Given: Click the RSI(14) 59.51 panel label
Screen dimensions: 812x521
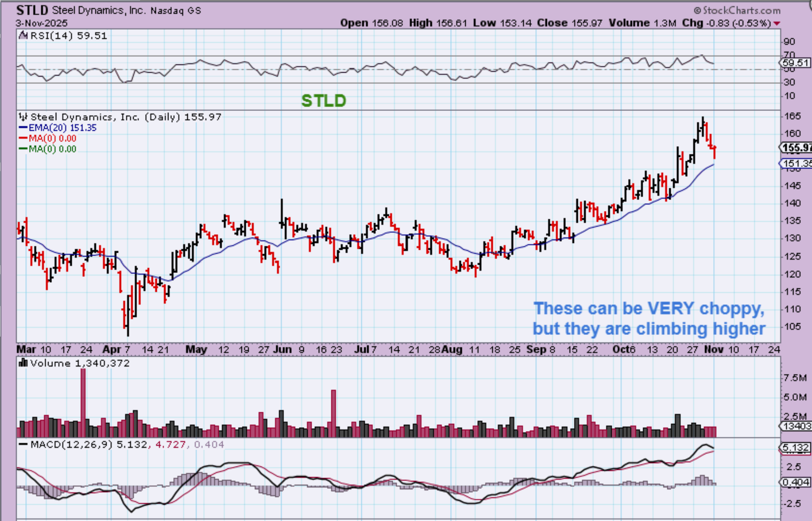Looking at the screenshot, I should click(69, 36).
